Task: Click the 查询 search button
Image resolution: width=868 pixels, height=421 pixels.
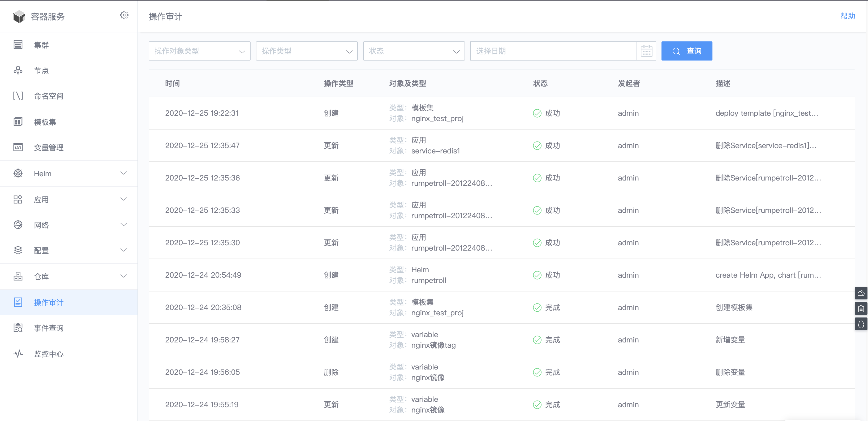Action: [x=687, y=51]
